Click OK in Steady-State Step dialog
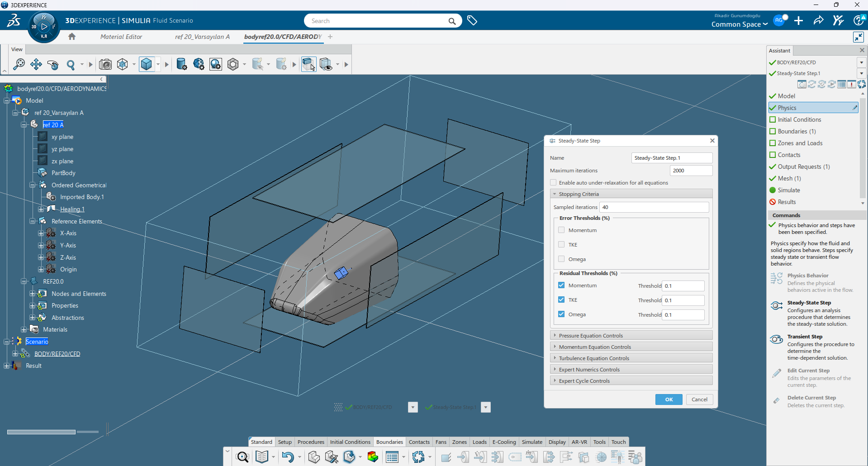Image resolution: width=868 pixels, height=466 pixels. pyautogui.click(x=669, y=399)
